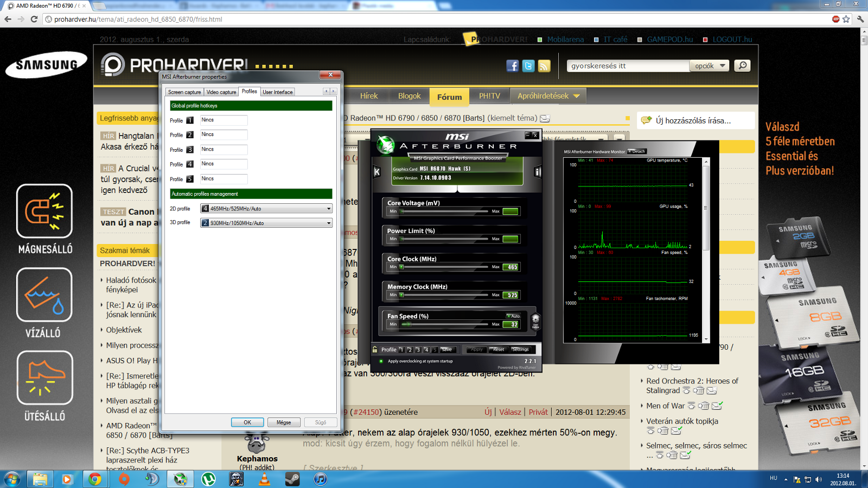Screen dimensions: 868x488
Task: Open the Hírek site menu
Action: [x=369, y=96]
